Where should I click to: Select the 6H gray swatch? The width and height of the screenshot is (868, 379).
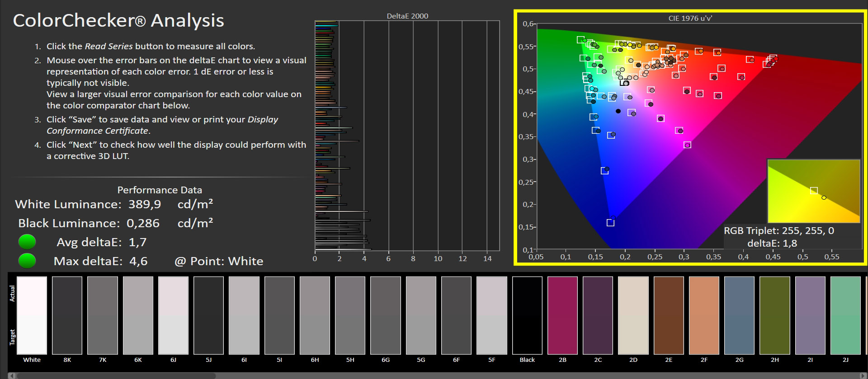click(315, 315)
